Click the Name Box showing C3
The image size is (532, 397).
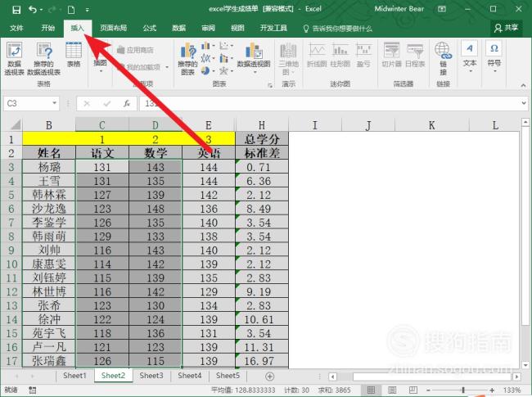(27, 103)
